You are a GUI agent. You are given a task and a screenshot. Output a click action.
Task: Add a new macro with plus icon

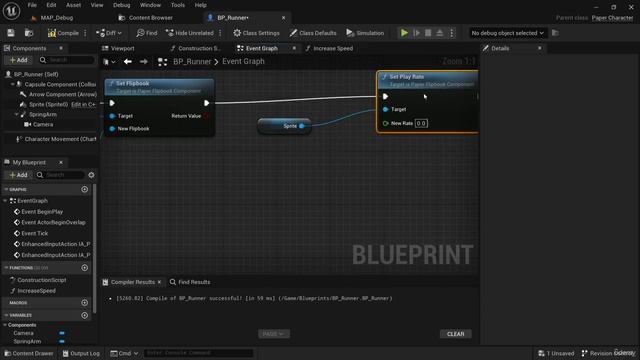[84, 303]
